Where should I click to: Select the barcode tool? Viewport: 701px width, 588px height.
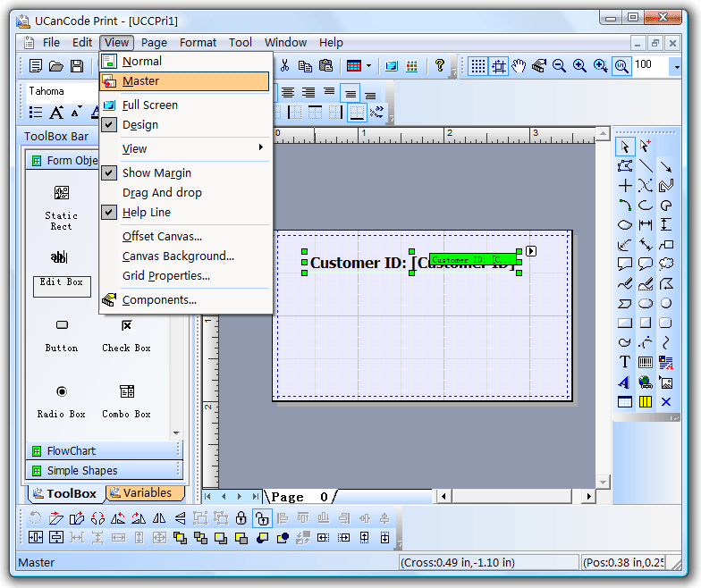646,362
